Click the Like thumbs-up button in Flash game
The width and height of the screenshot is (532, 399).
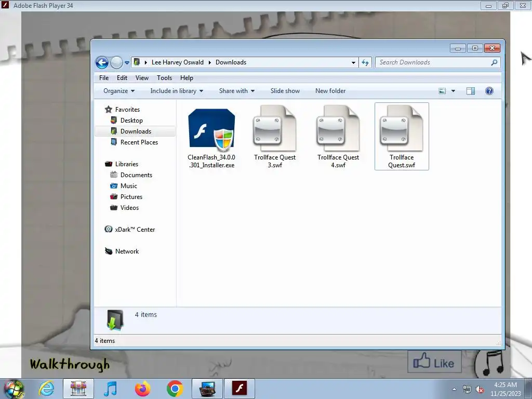(x=434, y=362)
